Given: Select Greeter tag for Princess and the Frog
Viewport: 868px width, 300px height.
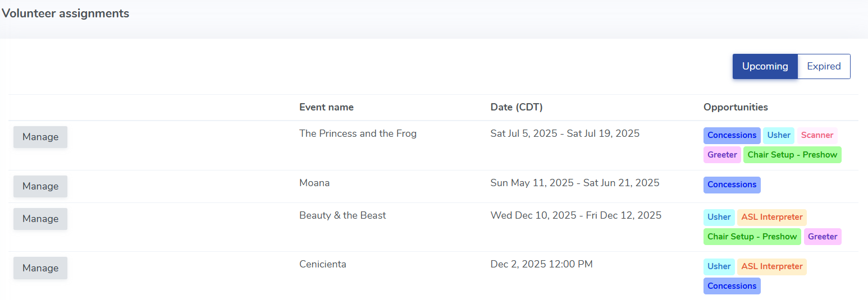Looking at the screenshot, I should point(722,155).
